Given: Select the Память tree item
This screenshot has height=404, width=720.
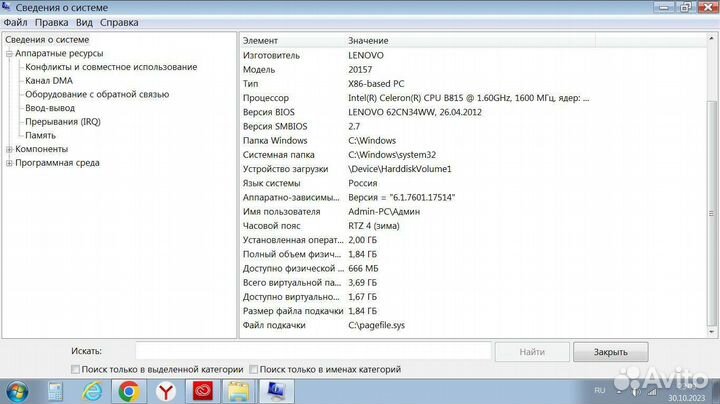Looking at the screenshot, I should click(40, 135).
